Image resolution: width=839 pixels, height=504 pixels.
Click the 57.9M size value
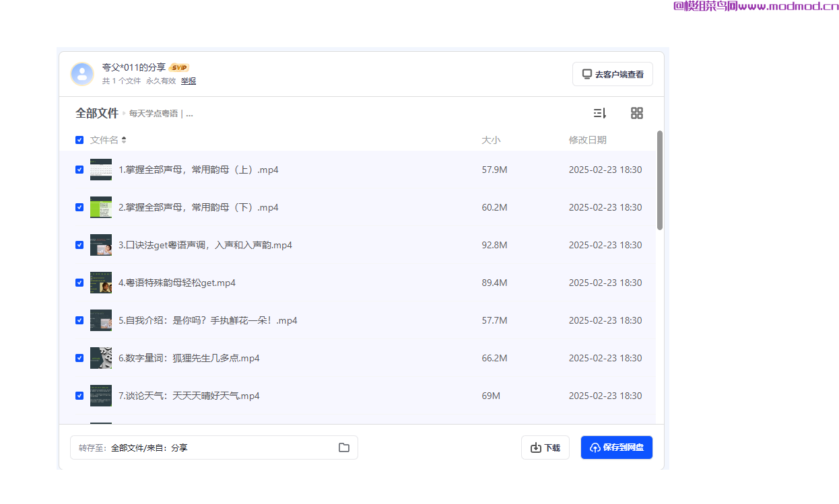coord(494,170)
